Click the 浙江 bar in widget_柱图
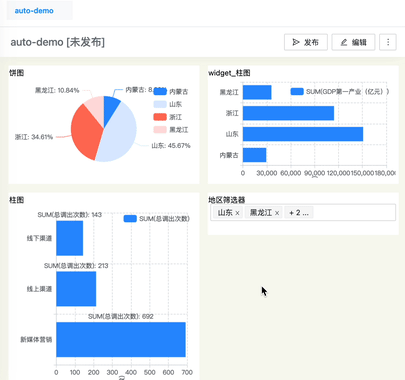This screenshot has height=380, width=405. (288, 113)
